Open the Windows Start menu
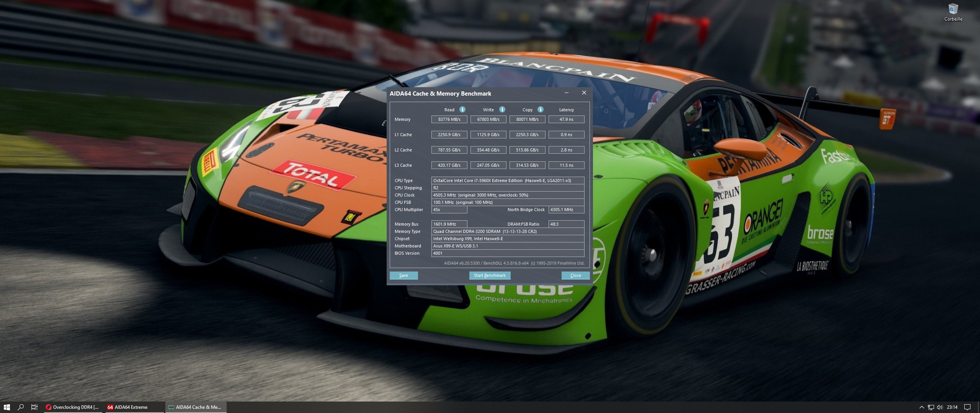Viewport: 980px width, 413px height. (7, 407)
